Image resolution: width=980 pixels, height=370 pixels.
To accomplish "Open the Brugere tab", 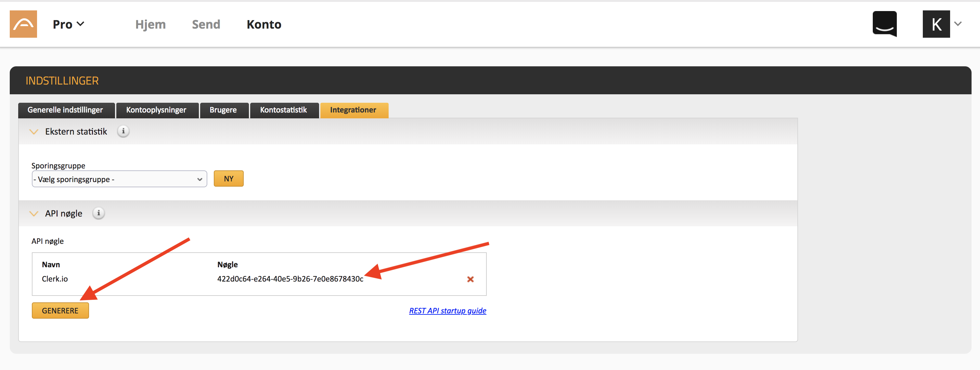I will (223, 110).
